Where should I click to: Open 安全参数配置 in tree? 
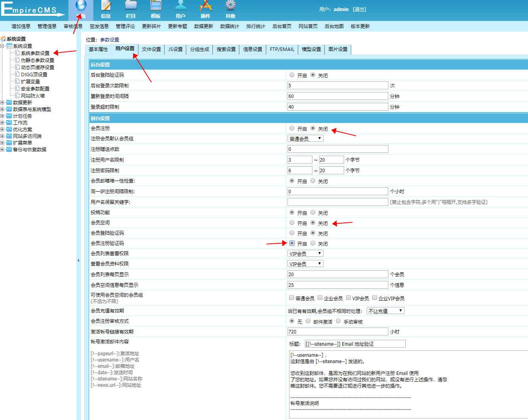35,89
